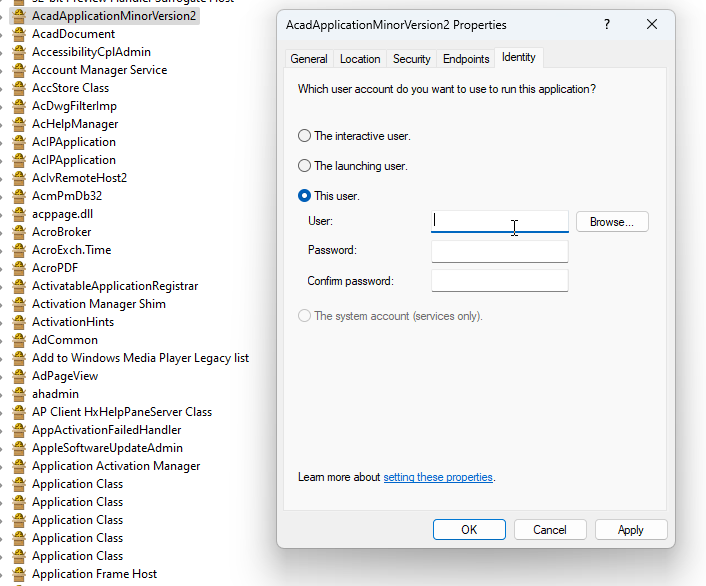Image resolution: width=706 pixels, height=586 pixels.
Task: Click the acppage.dll component icon
Action: point(18,214)
